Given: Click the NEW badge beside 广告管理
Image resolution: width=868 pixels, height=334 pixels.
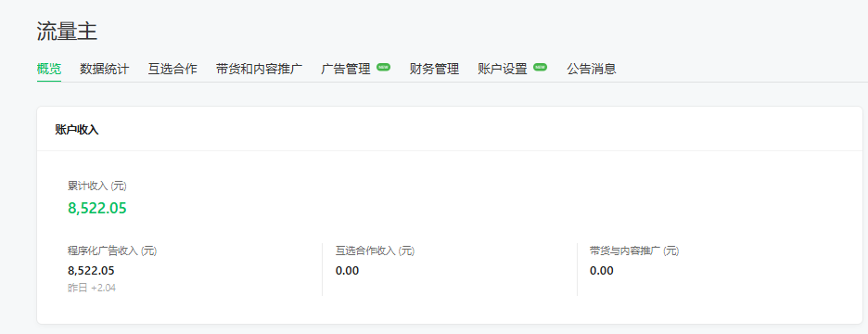Looking at the screenshot, I should [383, 67].
